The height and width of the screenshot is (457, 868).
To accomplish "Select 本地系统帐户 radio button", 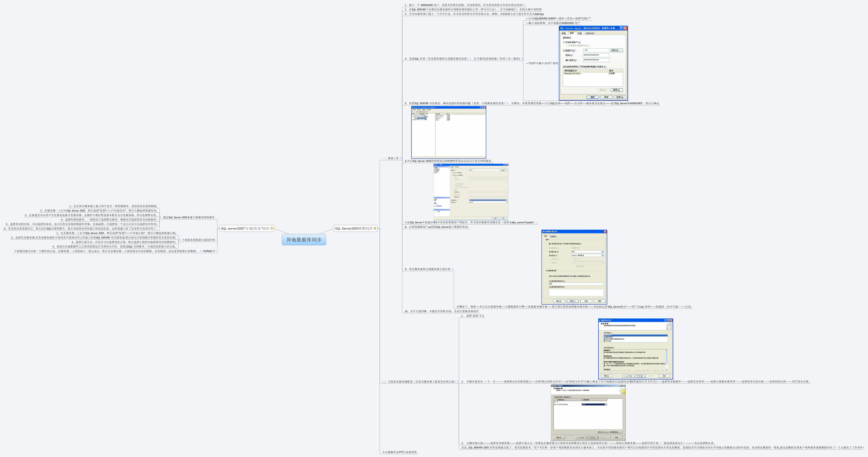I will click(564, 43).
